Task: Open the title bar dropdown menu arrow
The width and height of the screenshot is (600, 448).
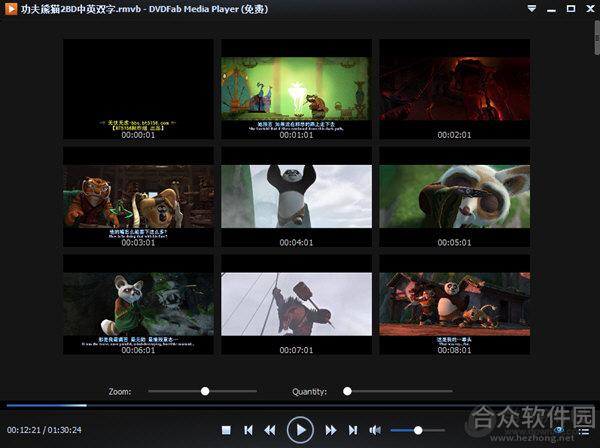Action: 532,8
